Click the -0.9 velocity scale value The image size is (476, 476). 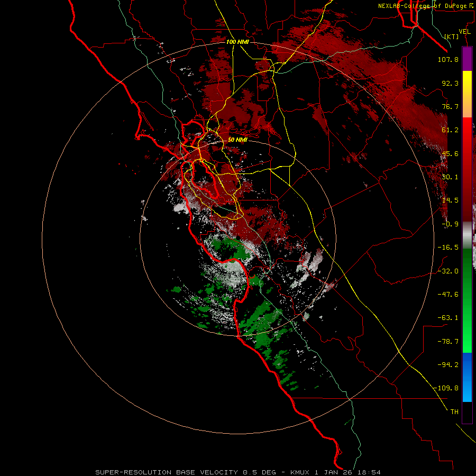coord(450,224)
